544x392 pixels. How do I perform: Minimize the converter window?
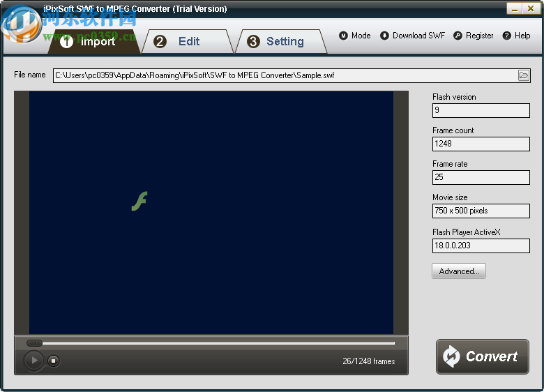514,8
